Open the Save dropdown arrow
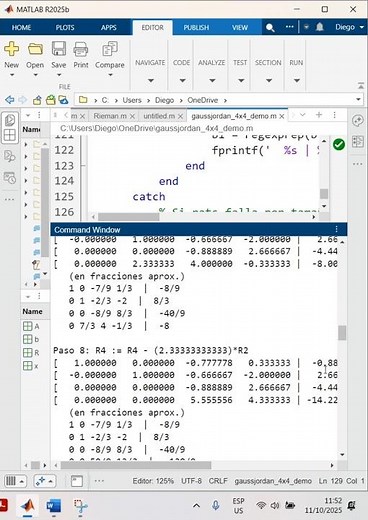Image resolution: width=368 pixels, height=520 pixels. pyautogui.click(x=59, y=75)
